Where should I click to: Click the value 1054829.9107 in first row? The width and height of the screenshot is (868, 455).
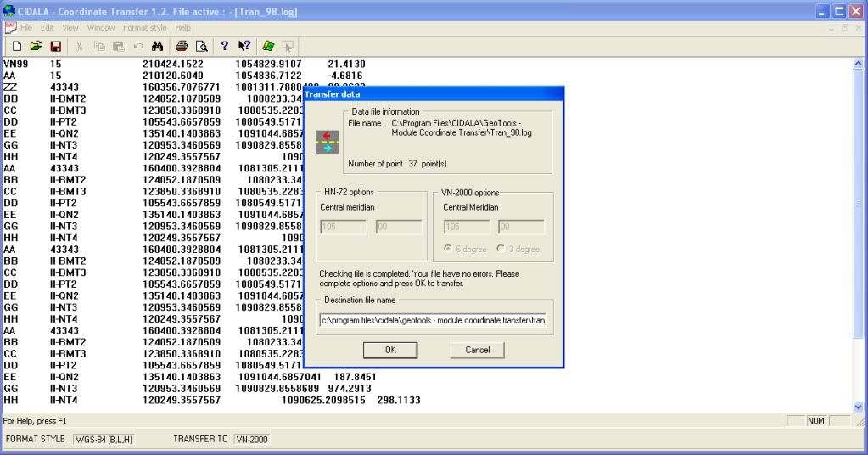pos(268,65)
